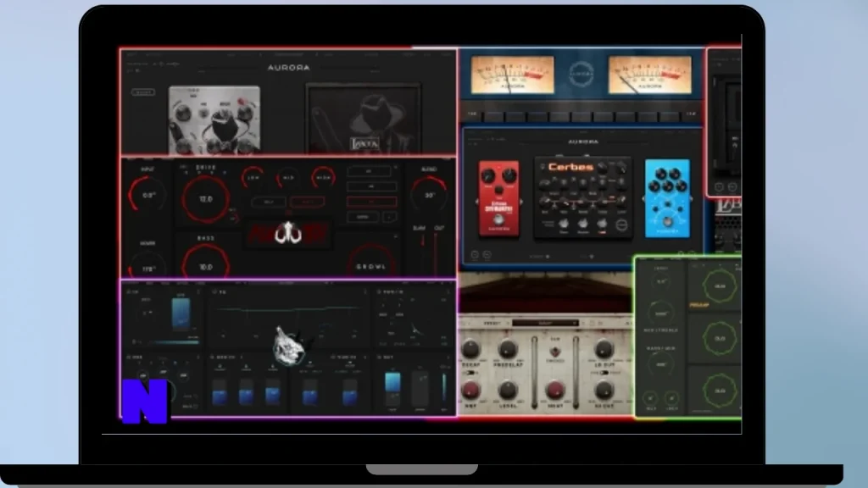Screen dimensions: 868x488
Task: Click the PREDELAY knob on the reverb
Action: (x=507, y=350)
